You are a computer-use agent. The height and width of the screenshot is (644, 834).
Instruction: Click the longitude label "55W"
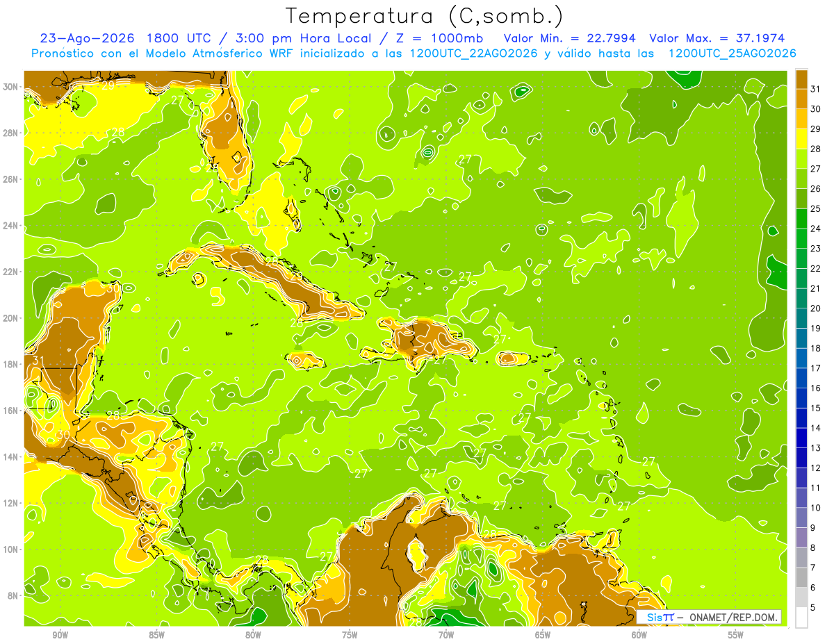coord(736,635)
